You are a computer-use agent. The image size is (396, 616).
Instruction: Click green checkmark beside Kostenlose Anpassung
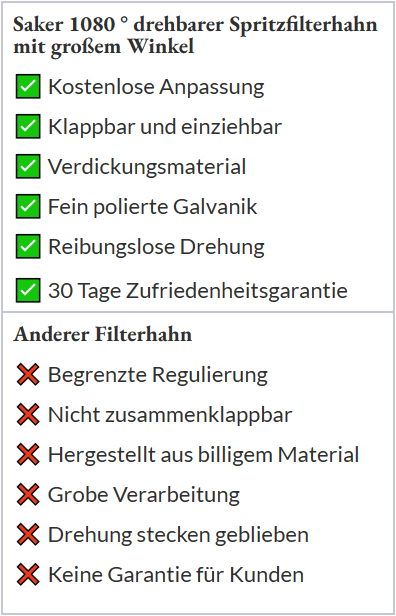pyautogui.click(x=28, y=86)
